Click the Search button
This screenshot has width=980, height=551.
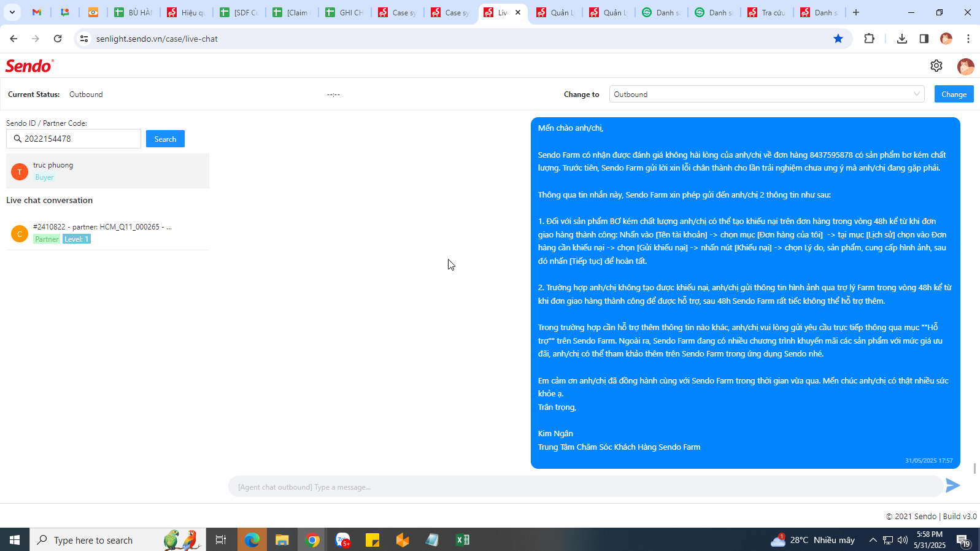pyautogui.click(x=165, y=139)
